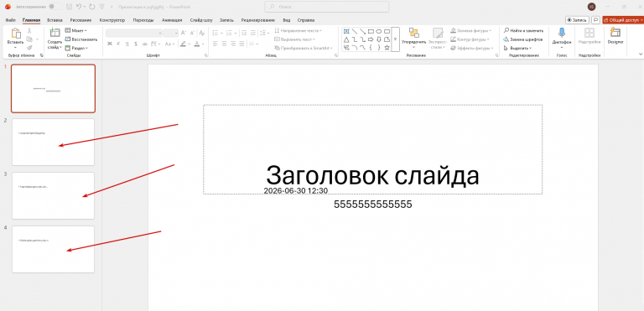Click Convert to SmartArt (Преобразовать в SmartArt)
The width and height of the screenshot is (644, 311).
coord(304,48)
